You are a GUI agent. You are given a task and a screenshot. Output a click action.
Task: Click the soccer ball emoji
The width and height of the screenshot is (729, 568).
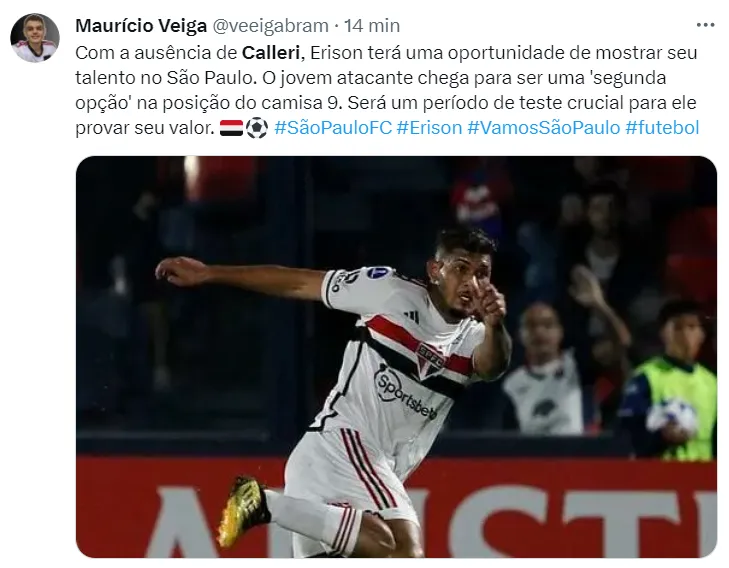coord(257,128)
